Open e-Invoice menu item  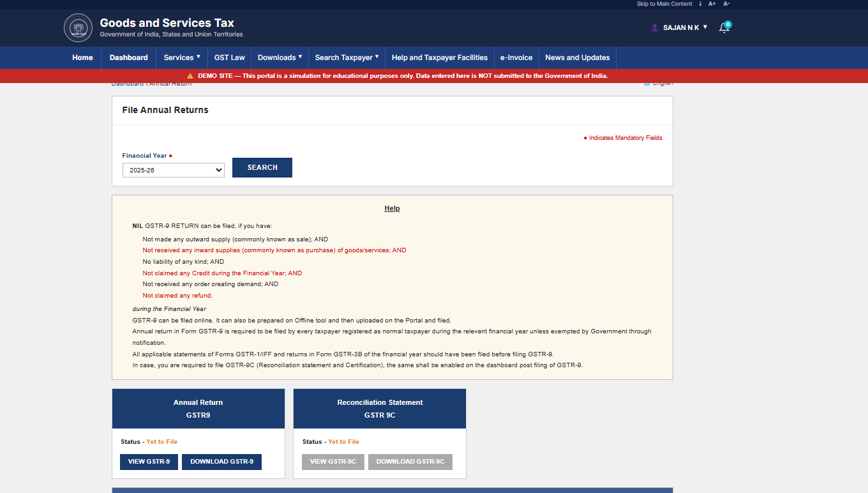pos(516,57)
